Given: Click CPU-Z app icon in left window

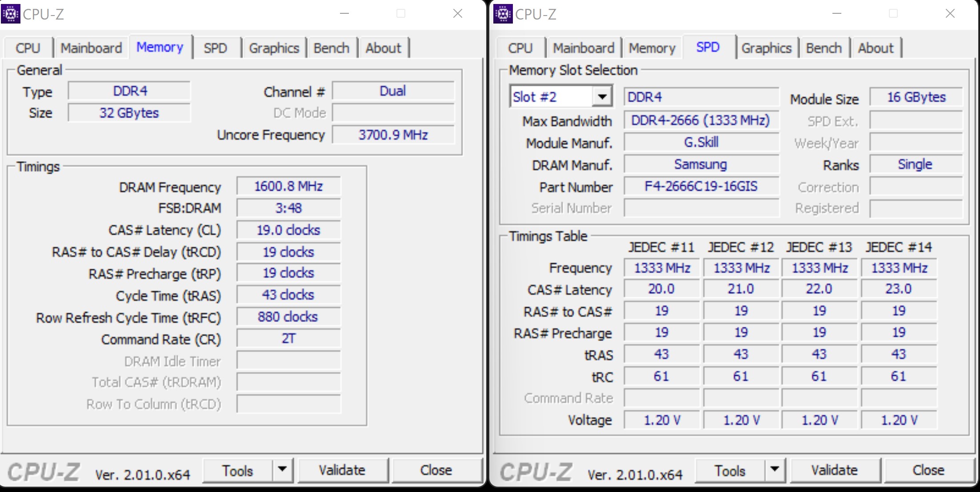Looking at the screenshot, I should 11,14.
